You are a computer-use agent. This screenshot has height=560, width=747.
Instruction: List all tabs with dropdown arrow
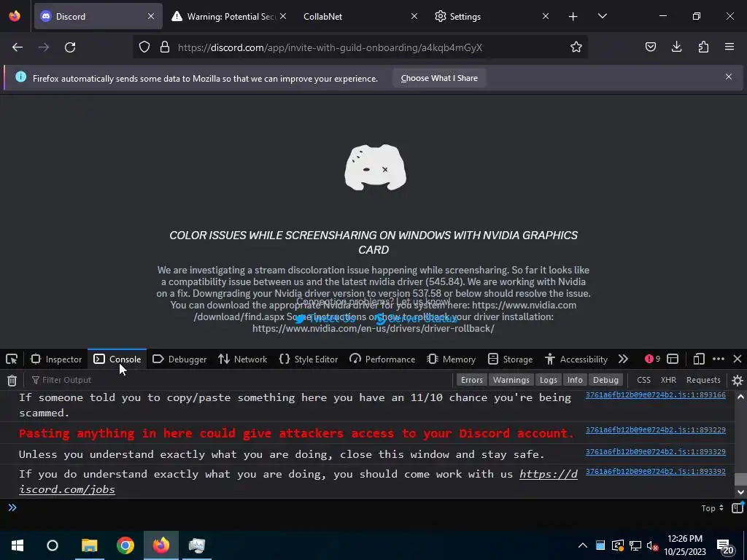pos(602,17)
